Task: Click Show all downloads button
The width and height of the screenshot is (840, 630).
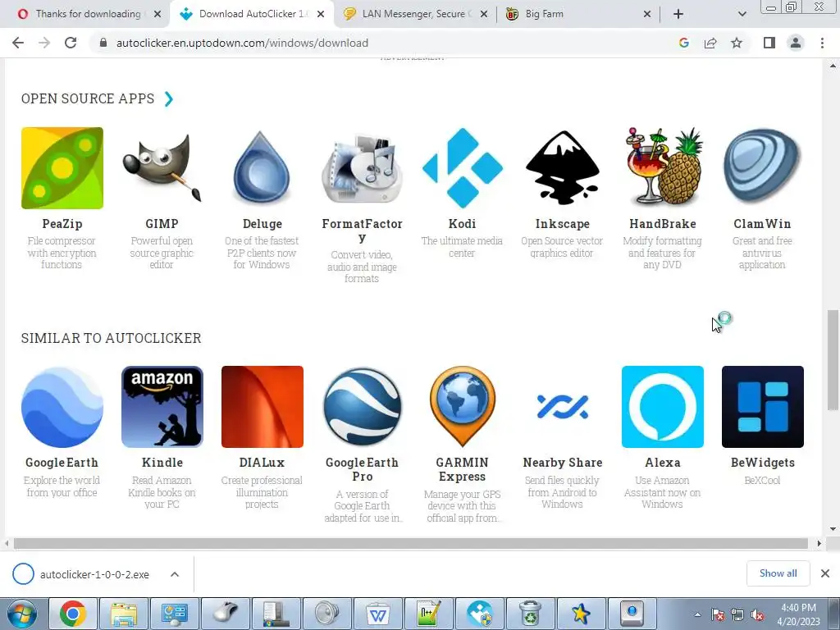Action: pos(778,573)
